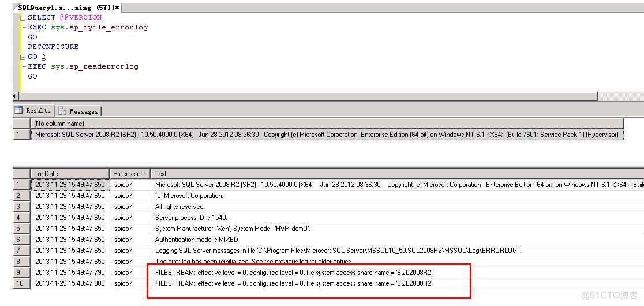Click the LogDate column header

click(70, 174)
